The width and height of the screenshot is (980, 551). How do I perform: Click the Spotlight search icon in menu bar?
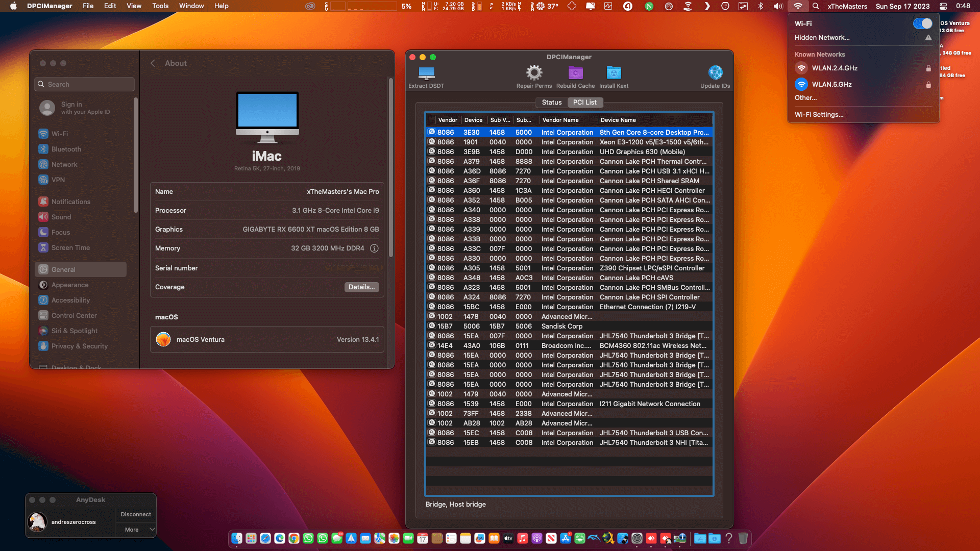click(816, 6)
